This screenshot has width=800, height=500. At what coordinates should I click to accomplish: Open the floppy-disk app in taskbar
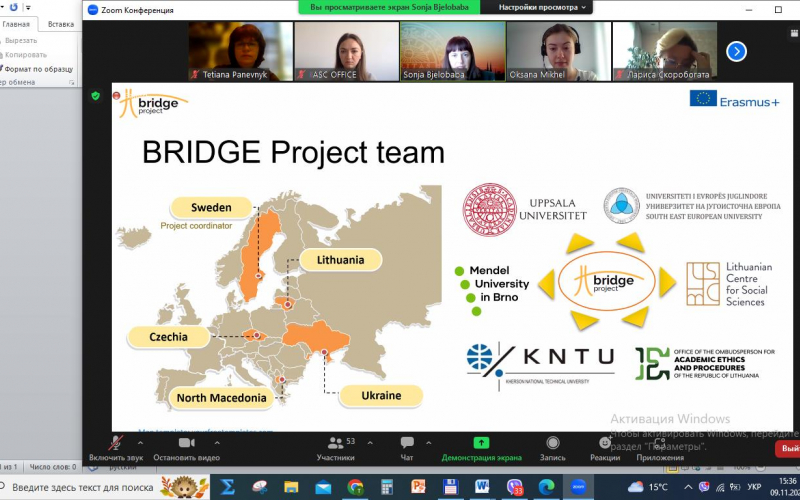point(451,487)
